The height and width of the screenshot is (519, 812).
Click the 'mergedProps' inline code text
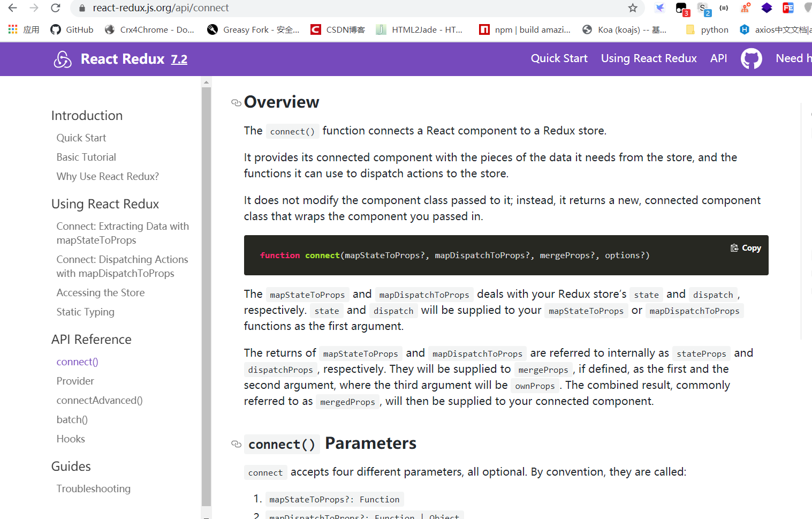click(347, 402)
